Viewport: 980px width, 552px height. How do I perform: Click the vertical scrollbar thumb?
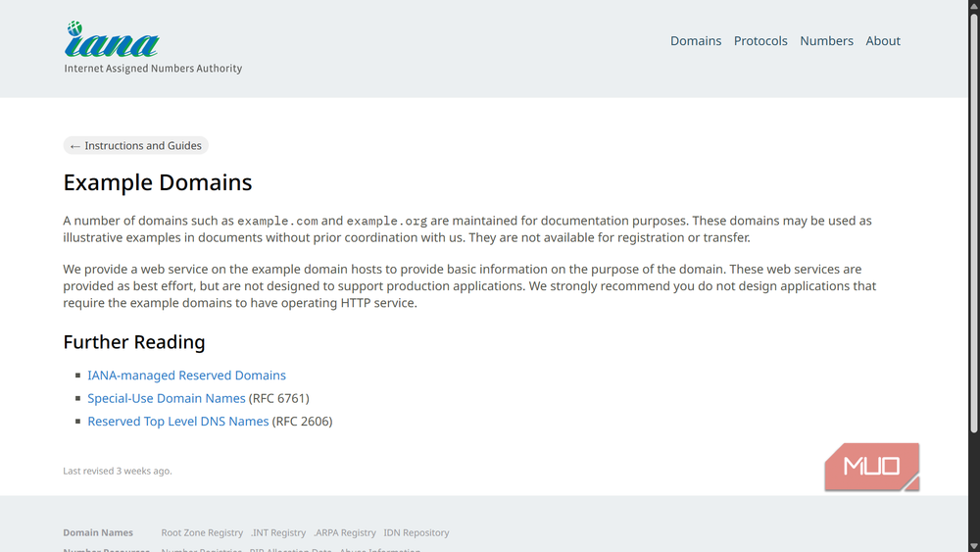point(974,222)
